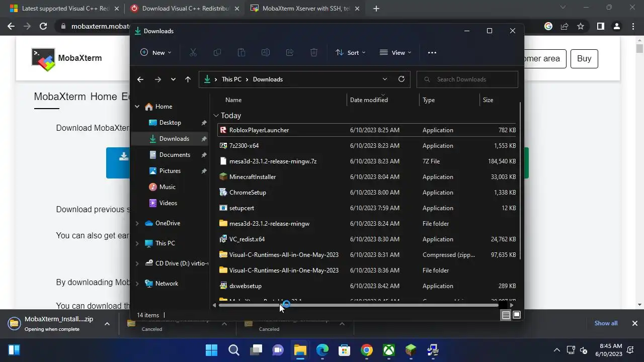Expand CD Drive (D:) tree node

point(137,263)
